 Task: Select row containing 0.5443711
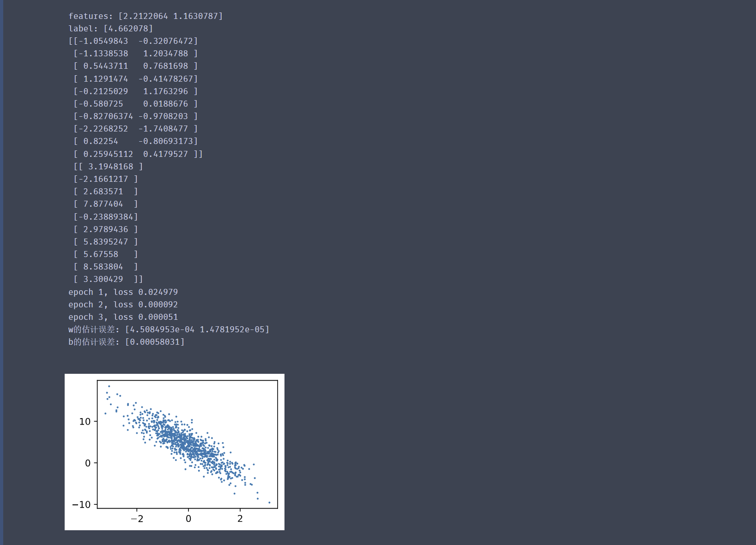point(136,66)
